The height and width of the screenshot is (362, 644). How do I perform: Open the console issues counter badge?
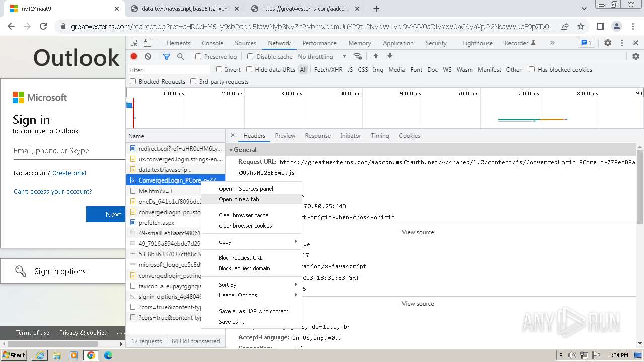tap(586, 43)
